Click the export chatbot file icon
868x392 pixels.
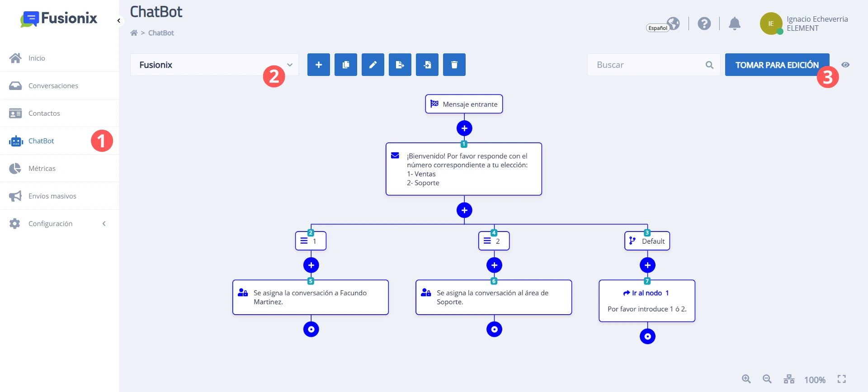tap(400, 65)
